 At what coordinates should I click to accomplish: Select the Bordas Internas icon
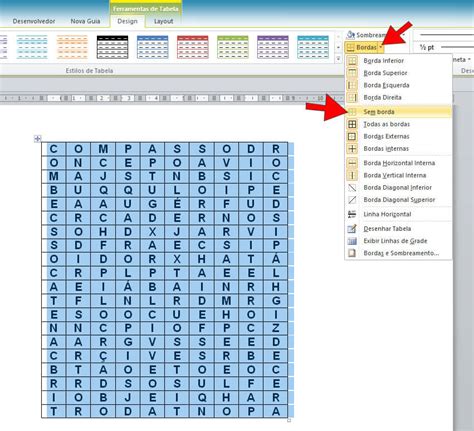coord(352,149)
